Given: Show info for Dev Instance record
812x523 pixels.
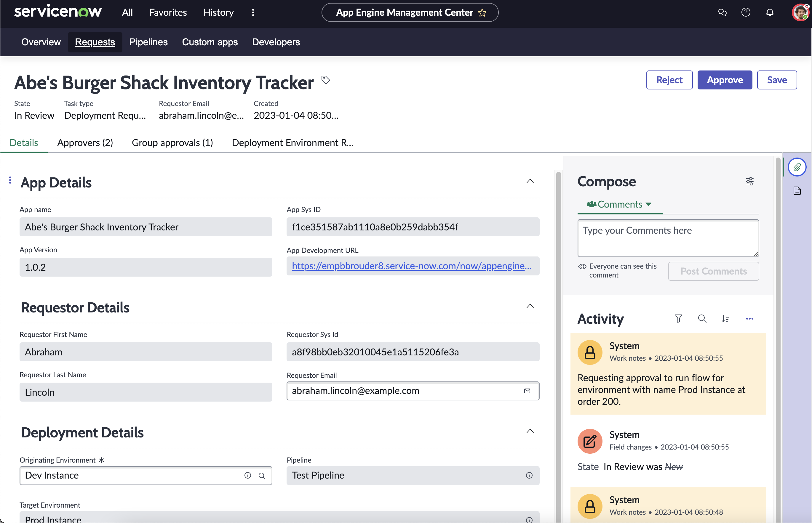Looking at the screenshot, I should pyautogui.click(x=248, y=475).
